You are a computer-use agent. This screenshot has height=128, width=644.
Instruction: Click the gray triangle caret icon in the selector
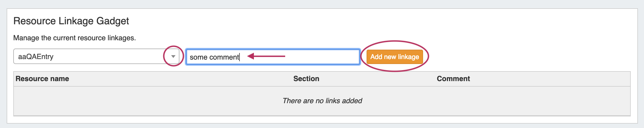point(173,57)
